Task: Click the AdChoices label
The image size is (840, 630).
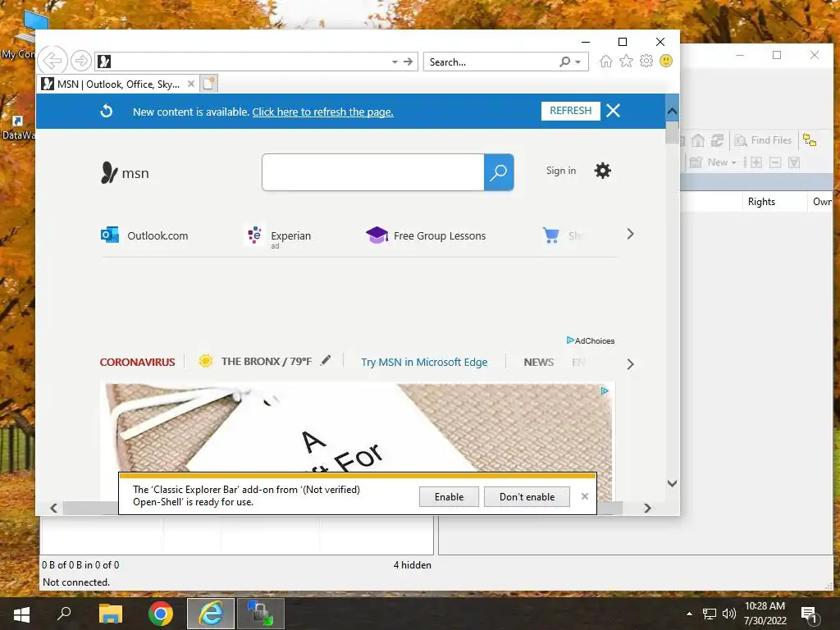Action: (x=591, y=340)
